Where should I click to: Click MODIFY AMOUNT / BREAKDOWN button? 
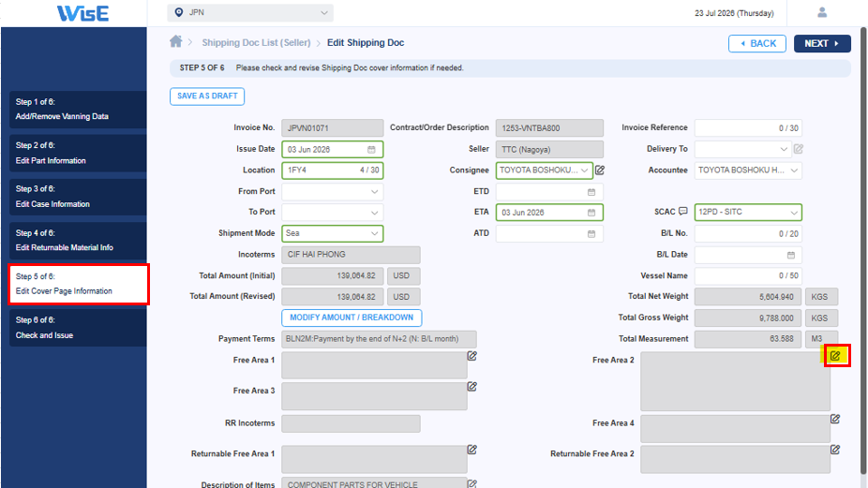click(352, 318)
